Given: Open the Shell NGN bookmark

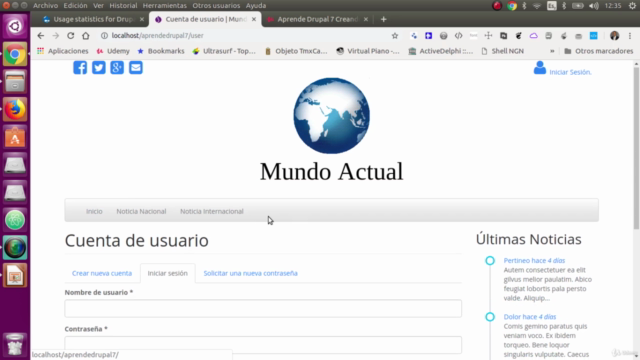Looking at the screenshot, I should coord(502,51).
